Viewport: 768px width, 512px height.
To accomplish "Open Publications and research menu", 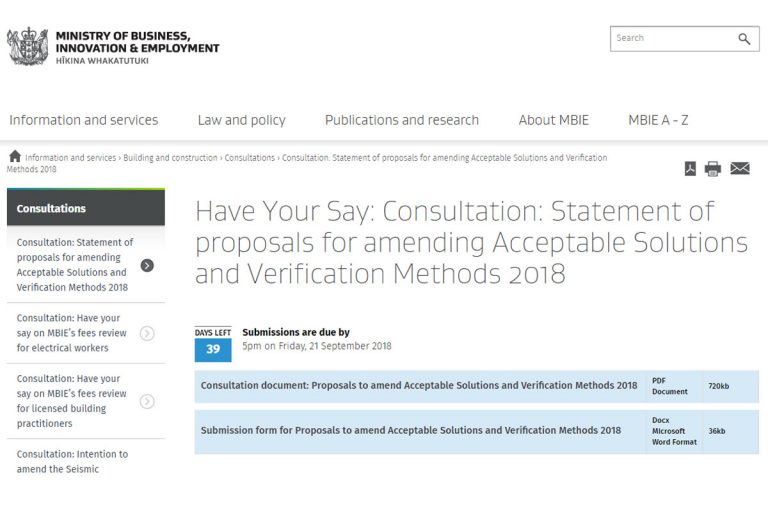I will click(x=401, y=120).
